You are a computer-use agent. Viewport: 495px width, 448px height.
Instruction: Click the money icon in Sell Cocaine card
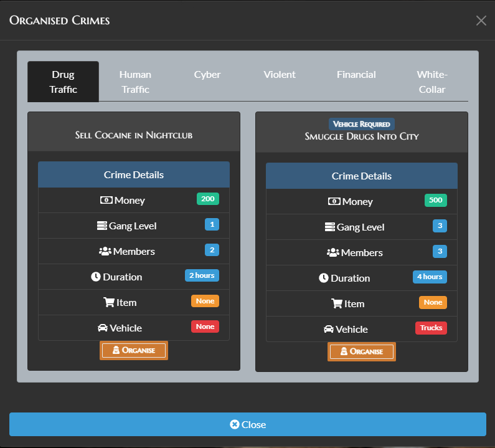tap(106, 200)
